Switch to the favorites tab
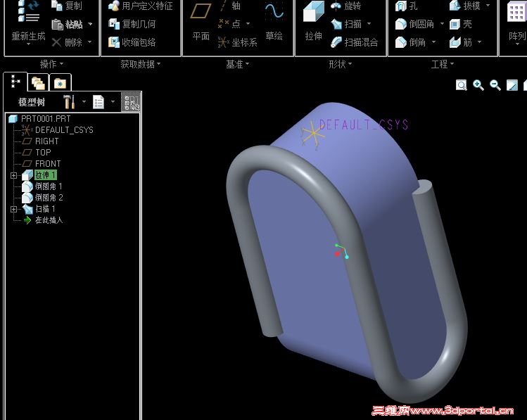This screenshot has height=420, width=527. [61, 82]
